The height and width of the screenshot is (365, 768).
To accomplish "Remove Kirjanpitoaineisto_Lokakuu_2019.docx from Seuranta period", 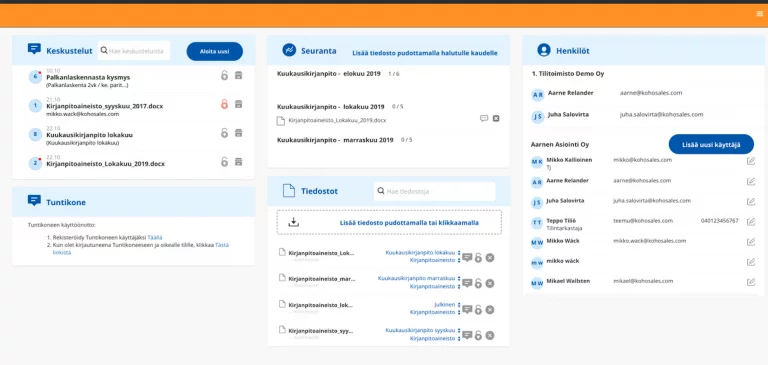I will pyautogui.click(x=496, y=119).
